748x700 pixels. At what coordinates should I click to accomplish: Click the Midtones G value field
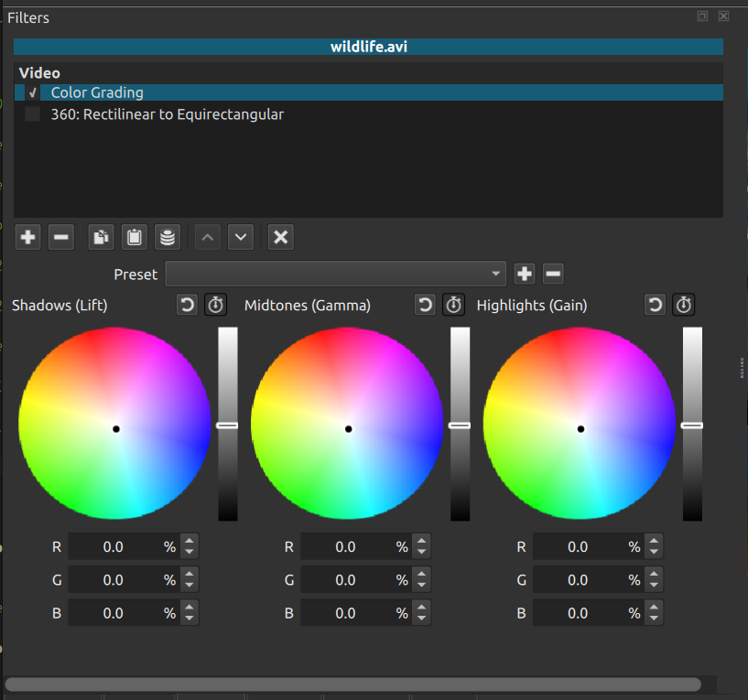tap(346, 580)
